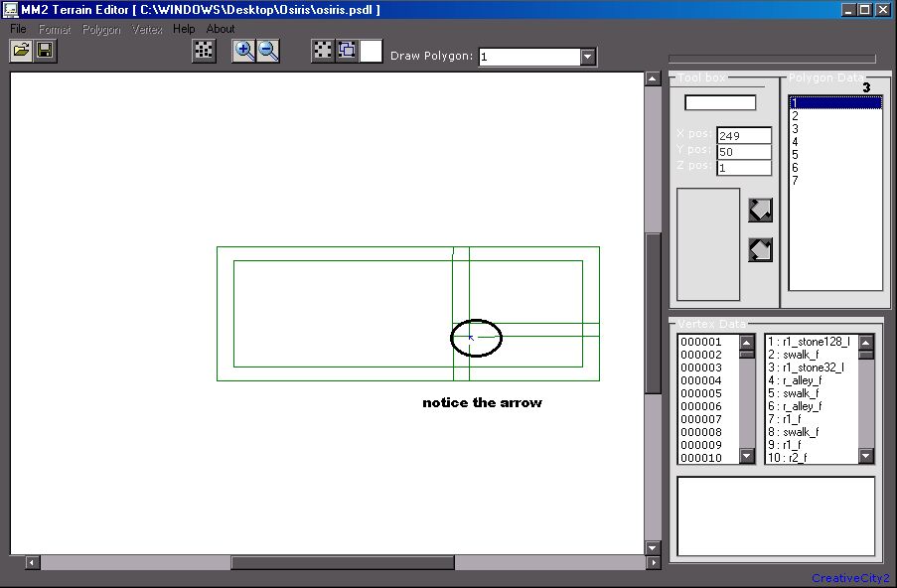The image size is (897, 588).
Task: Click the open file folder icon
Action: click(21, 51)
